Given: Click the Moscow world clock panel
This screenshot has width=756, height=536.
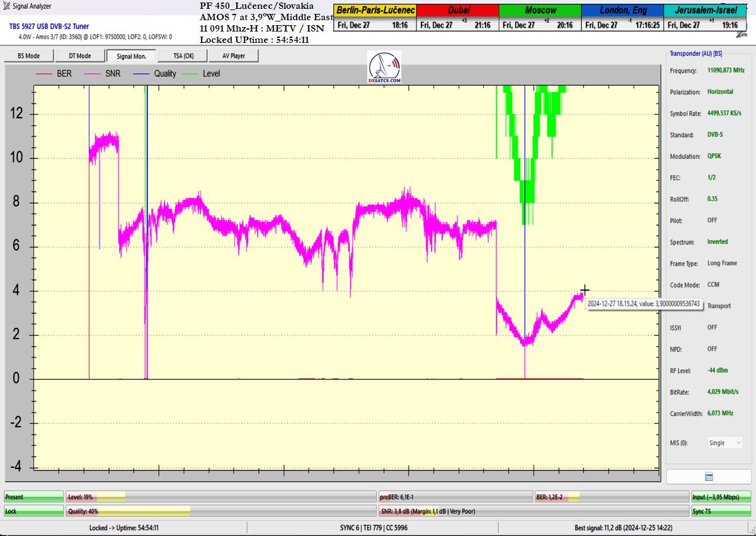Looking at the screenshot, I should pyautogui.click(x=540, y=18).
